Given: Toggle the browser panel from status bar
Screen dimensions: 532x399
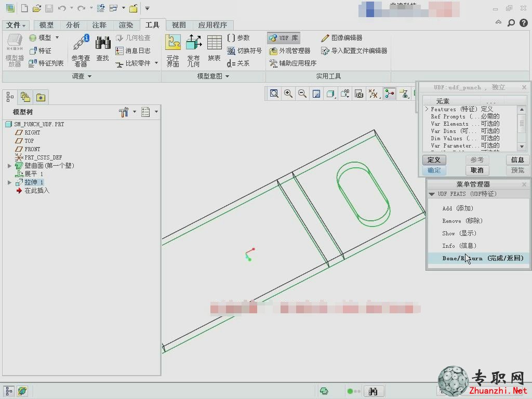Looking at the screenshot, I should click(22, 391).
